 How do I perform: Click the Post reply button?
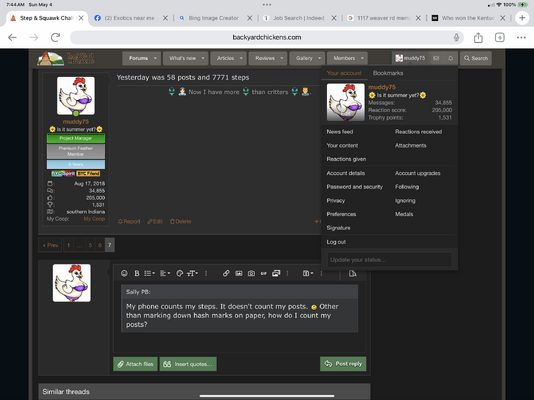[343, 364]
